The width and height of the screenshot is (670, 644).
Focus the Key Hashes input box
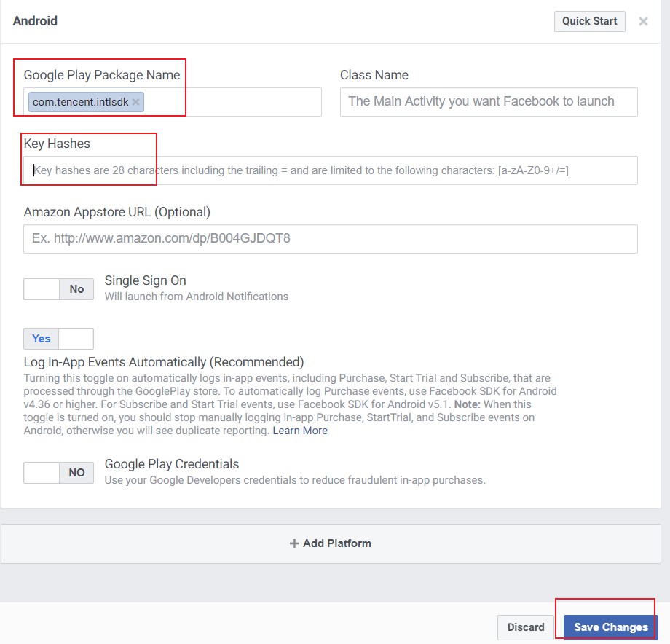point(331,170)
